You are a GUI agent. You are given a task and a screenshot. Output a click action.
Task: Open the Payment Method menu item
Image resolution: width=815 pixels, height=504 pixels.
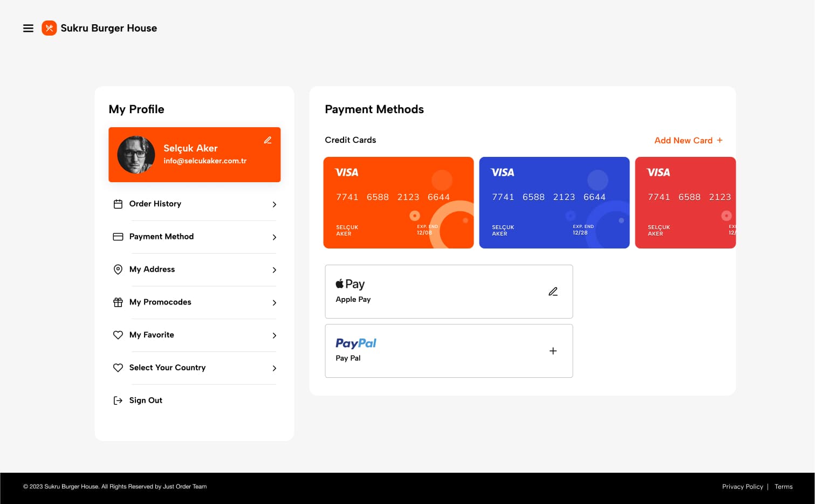pos(195,237)
